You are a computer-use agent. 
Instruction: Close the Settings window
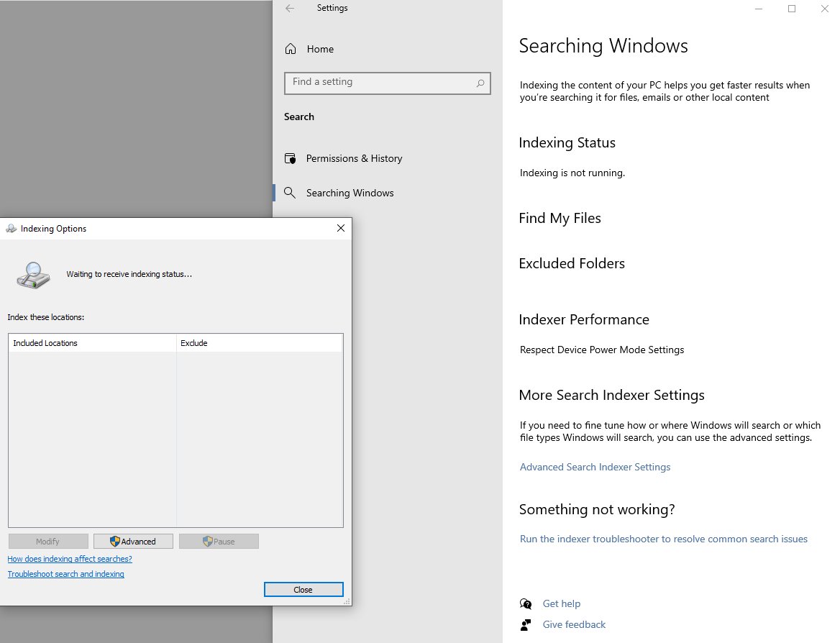tap(825, 9)
